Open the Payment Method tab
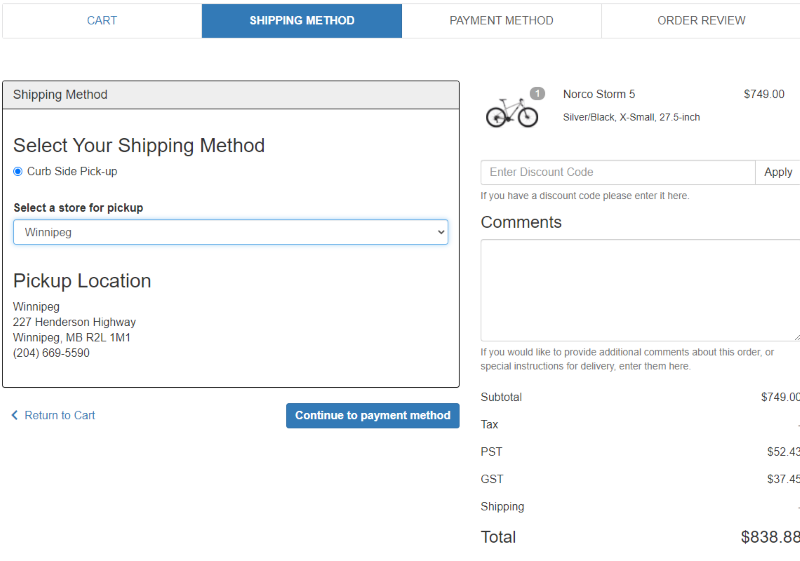800x561 pixels. pos(501,21)
